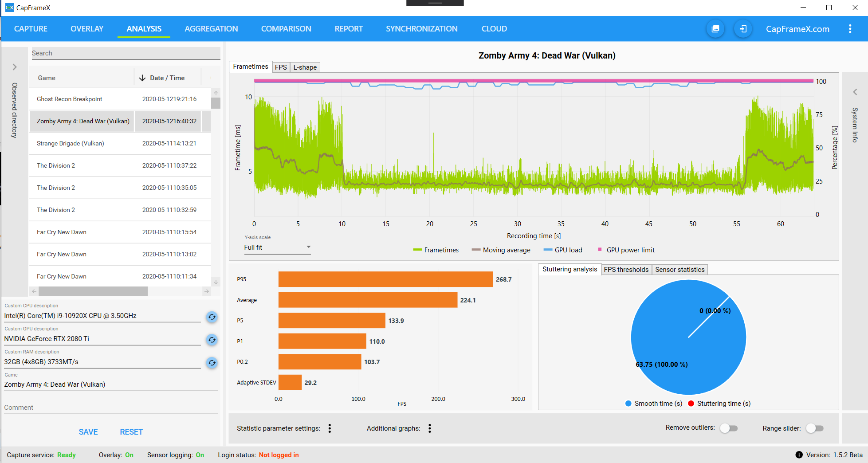The height and width of the screenshot is (463, 868).
Task: Open the FPS thresholds tab
Action: 626,270
